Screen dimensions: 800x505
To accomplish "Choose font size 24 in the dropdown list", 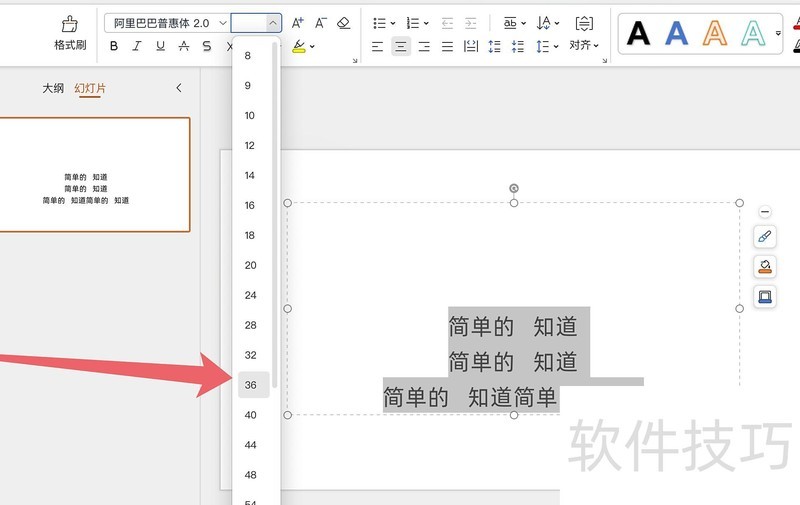I will tap(251, 295).
